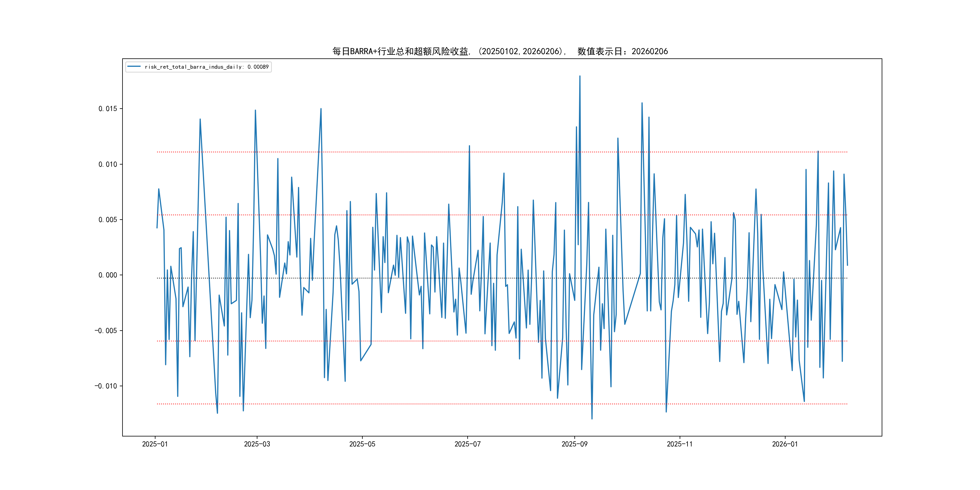Click the -0.010 y-axis tick label
980x490 pixels.
[x=106, y=386]
